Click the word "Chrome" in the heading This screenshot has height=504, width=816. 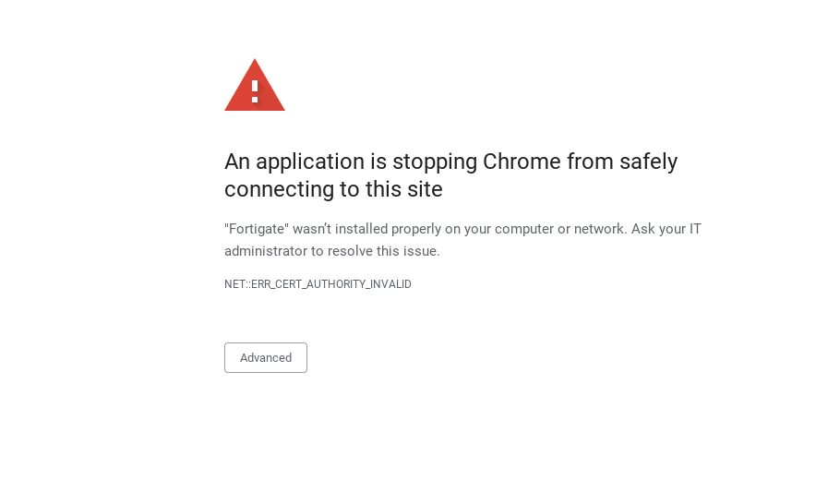[x=522, y=162]
